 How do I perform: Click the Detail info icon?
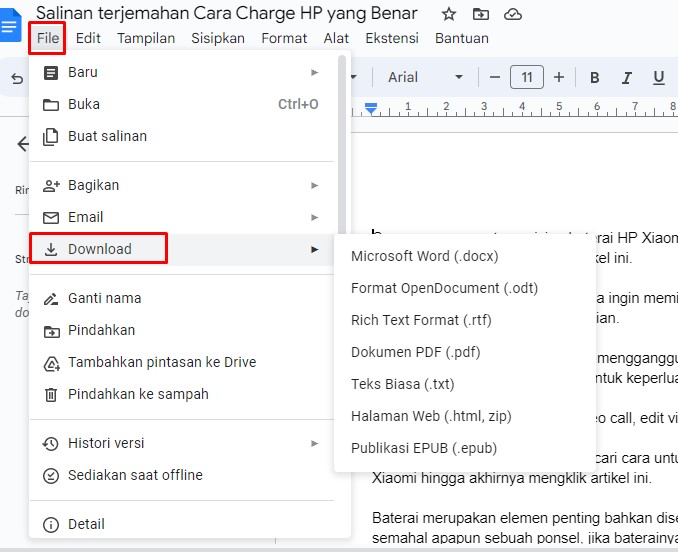coord(51,525)
